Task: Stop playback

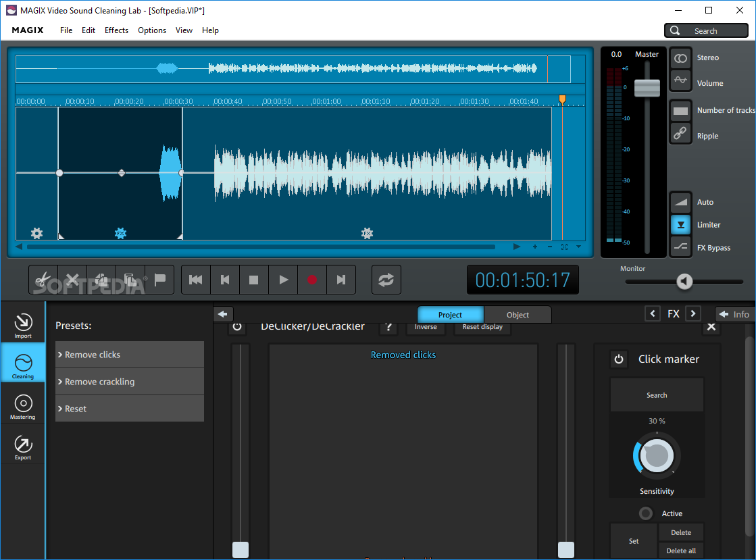Action: tap(253, 280)
